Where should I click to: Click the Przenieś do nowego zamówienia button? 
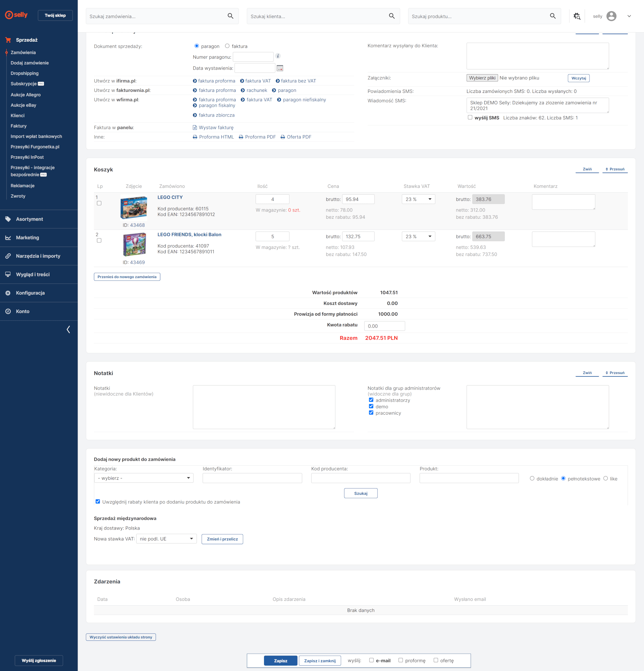127,277
